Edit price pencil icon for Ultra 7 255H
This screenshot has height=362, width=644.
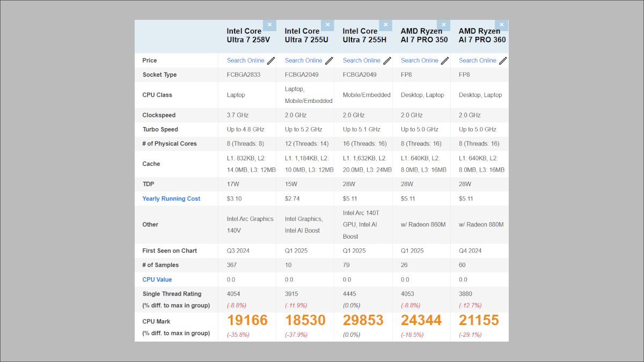point(387,61)
